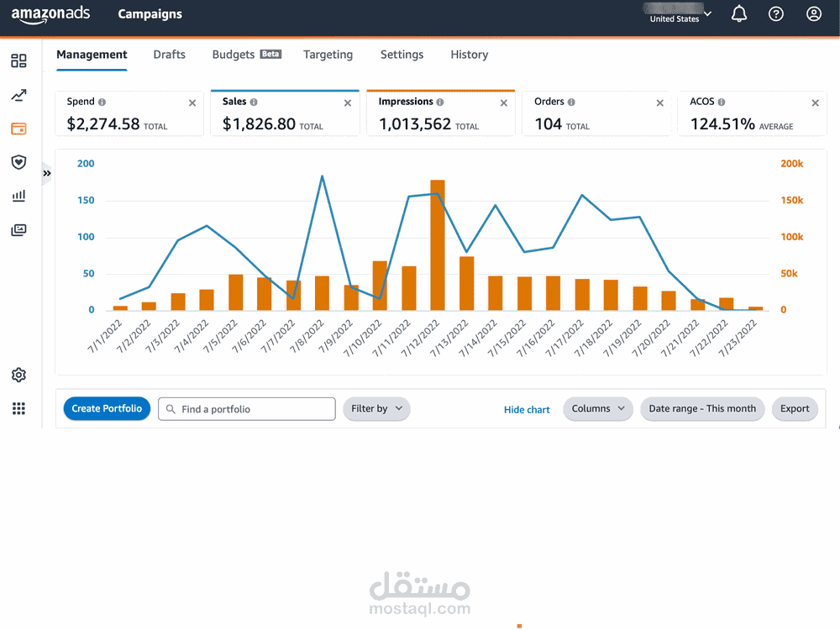
Task: Remove the Spend metric card
Action: 192,102
